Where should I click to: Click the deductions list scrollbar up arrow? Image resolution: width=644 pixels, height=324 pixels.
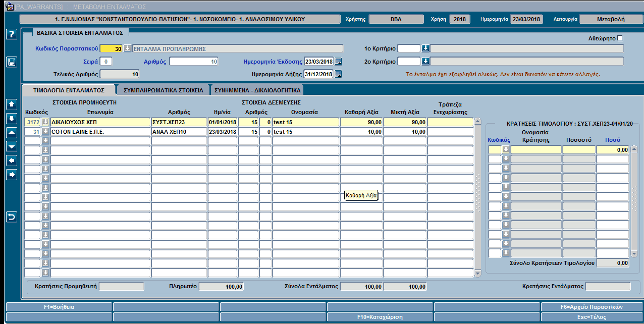(634, 149)
